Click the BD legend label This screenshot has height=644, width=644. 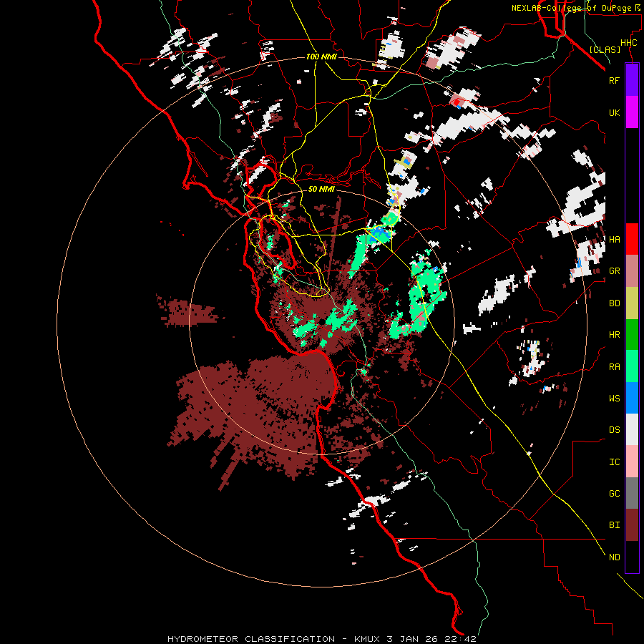tap(614, 303)
